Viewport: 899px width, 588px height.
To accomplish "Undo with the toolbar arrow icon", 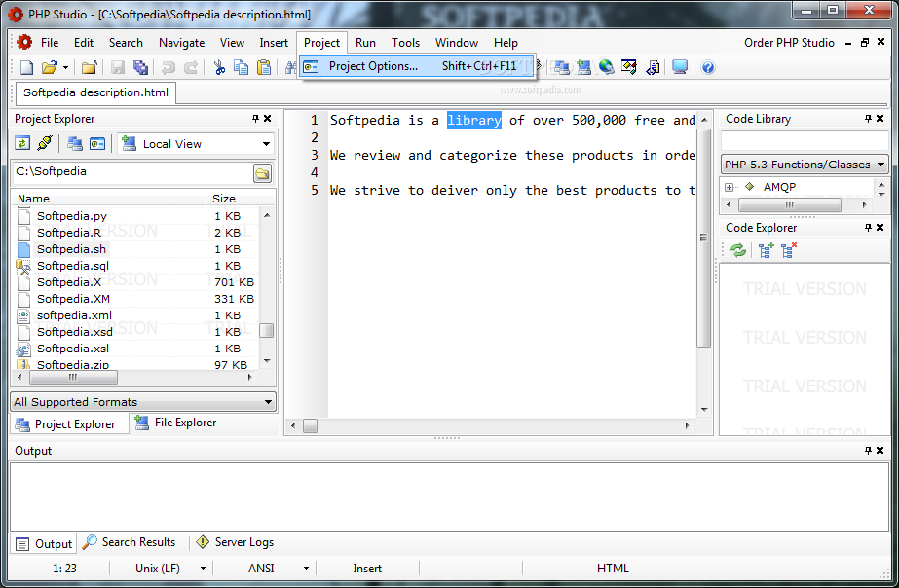I will click(168, 67).
